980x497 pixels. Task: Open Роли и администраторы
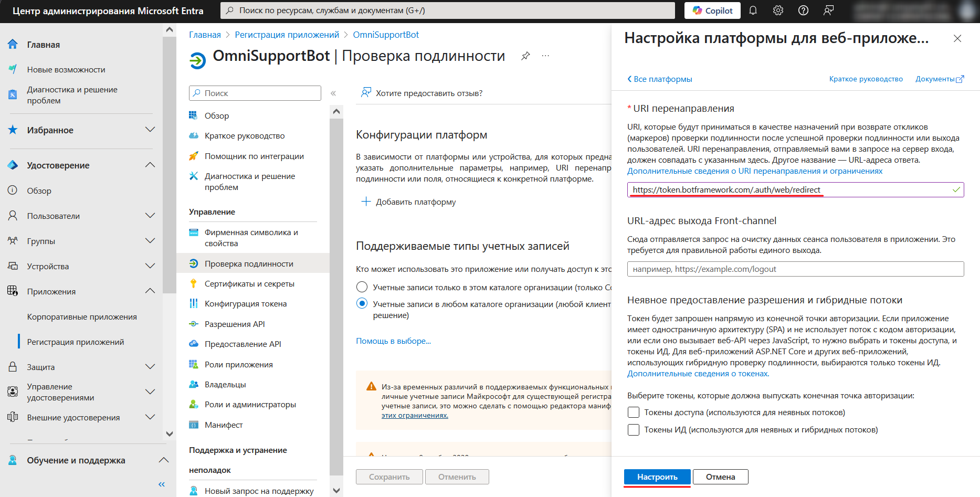click(x=250, y=405)
